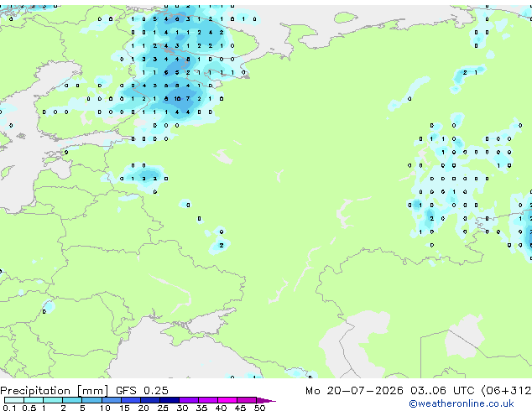Click the legend label "0.1"
The height and width of the screenshot is (411, 532).
(x=9, y=408)
